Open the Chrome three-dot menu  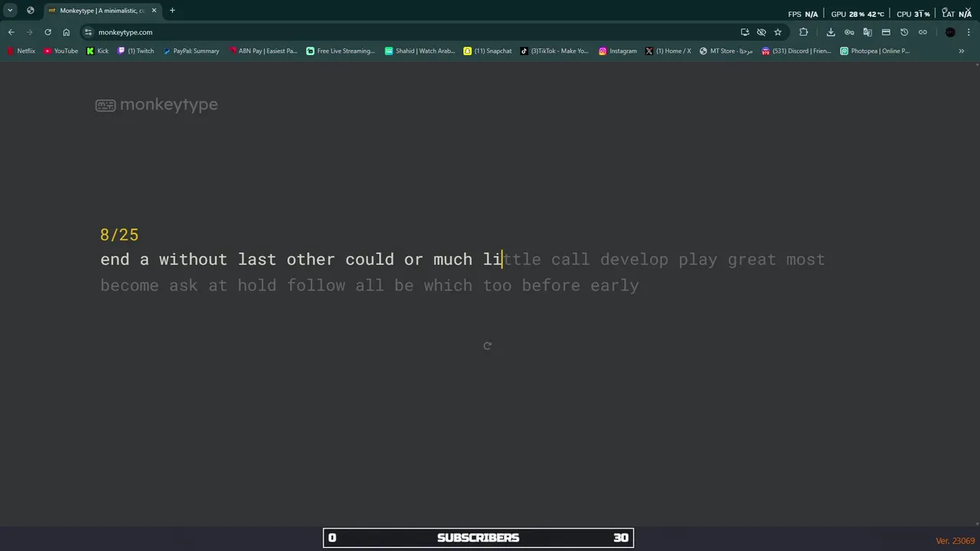coord(969,32)
